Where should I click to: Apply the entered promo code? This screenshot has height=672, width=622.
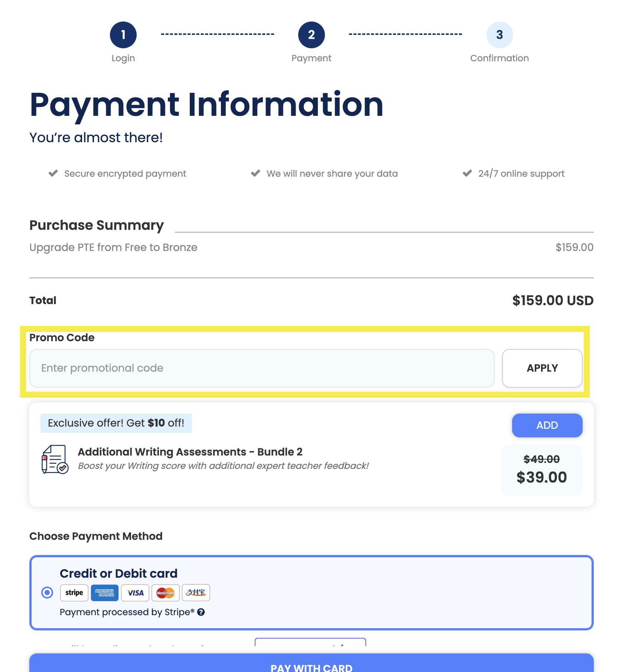[542, 368]
